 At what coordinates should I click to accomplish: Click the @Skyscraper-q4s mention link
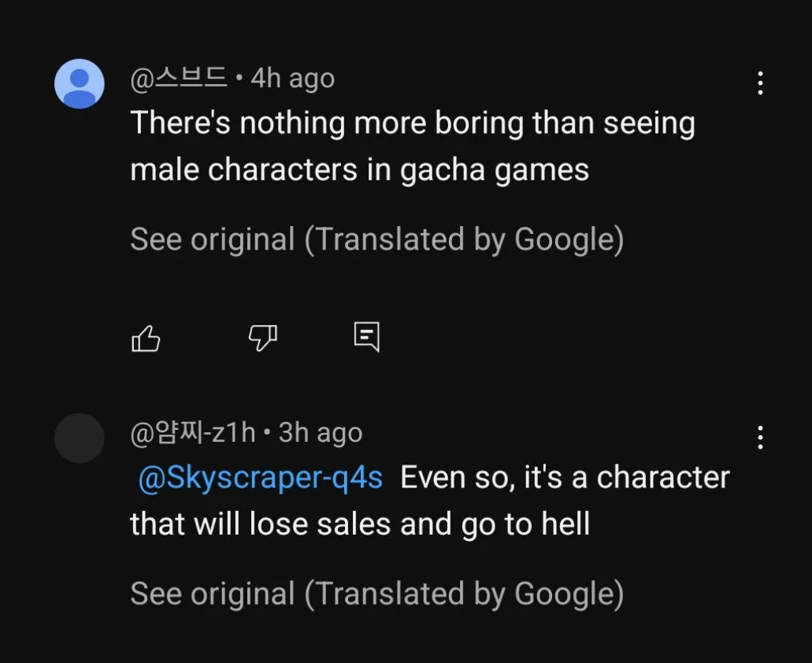click(261, 478)
